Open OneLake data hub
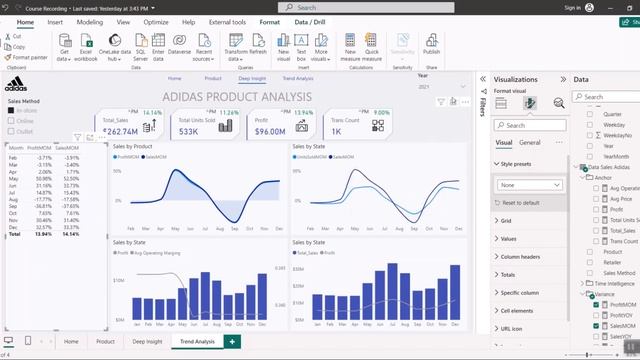The image size is (640, 360). pos(115,47)
